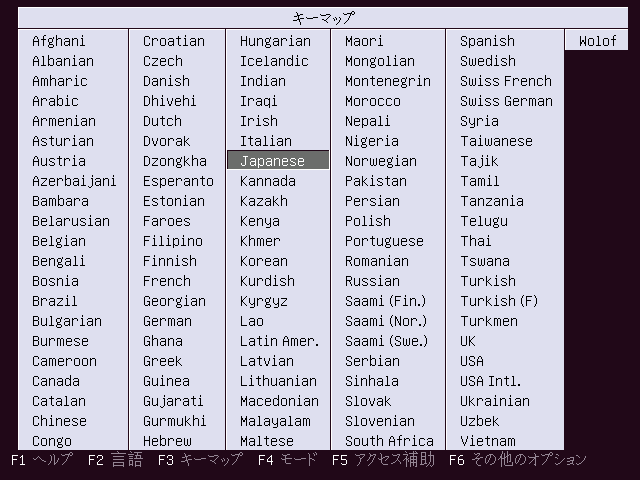Choose the Danish layout

[x=167, y=81]
